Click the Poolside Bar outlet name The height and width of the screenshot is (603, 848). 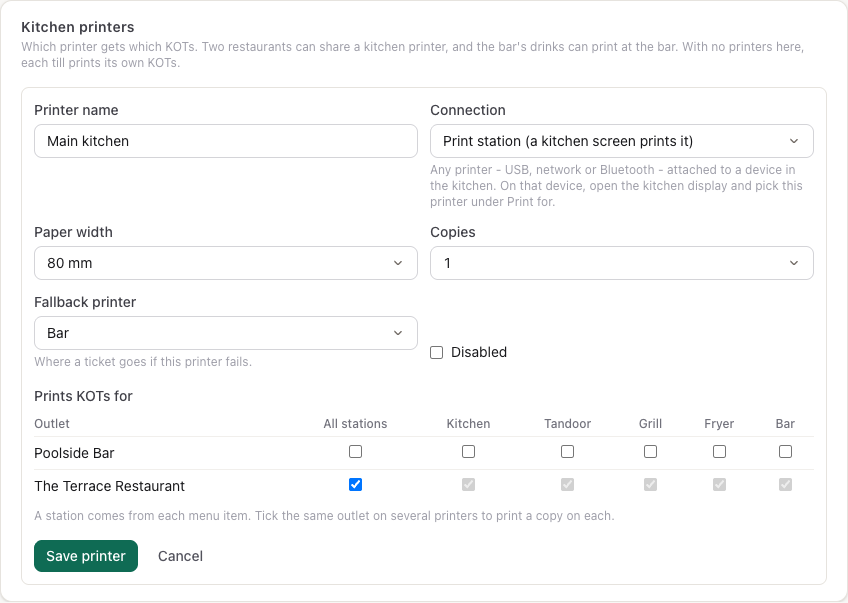coord(74,453)
